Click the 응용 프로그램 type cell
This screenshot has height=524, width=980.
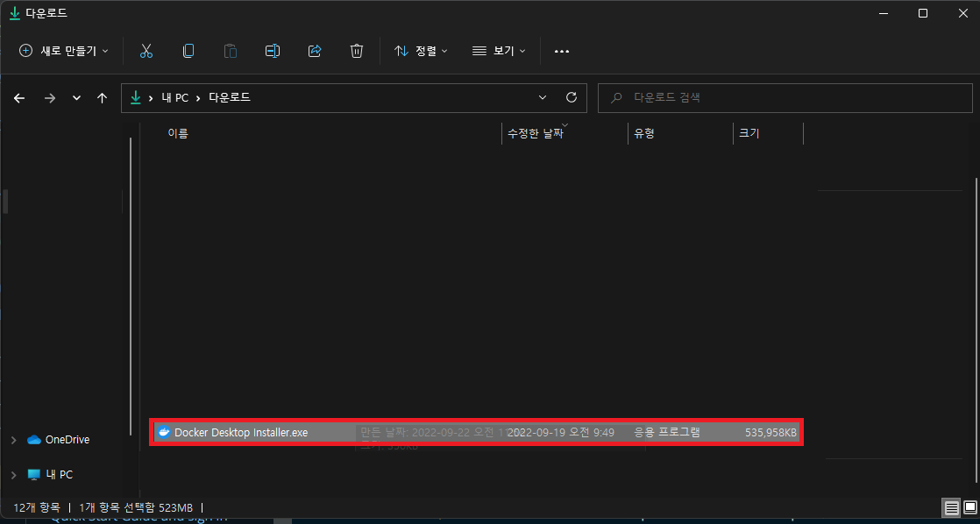point(667,432)
